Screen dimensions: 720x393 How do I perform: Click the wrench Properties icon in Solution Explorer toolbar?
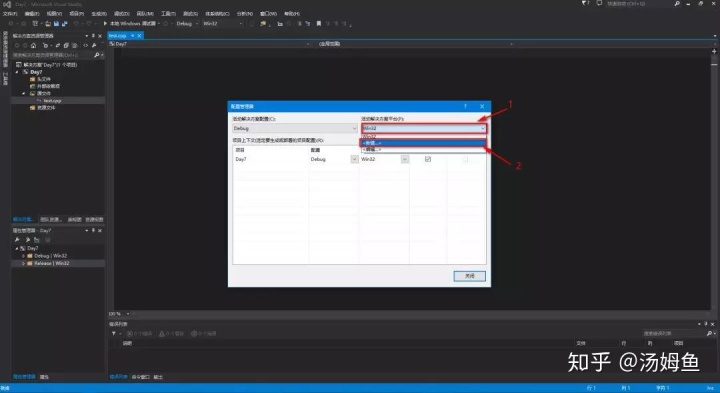pos(94,45)
